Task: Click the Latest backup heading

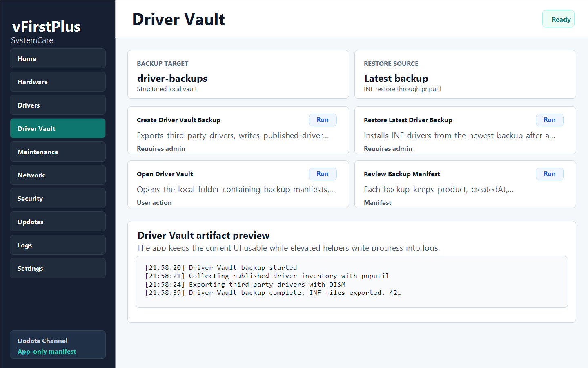Action: tap(396, 79)
